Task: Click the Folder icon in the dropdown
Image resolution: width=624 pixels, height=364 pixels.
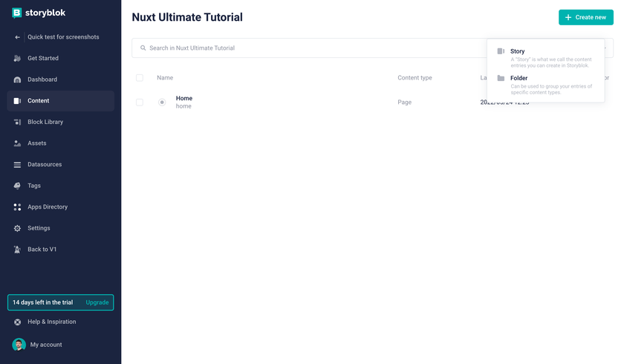Action: 501,78
